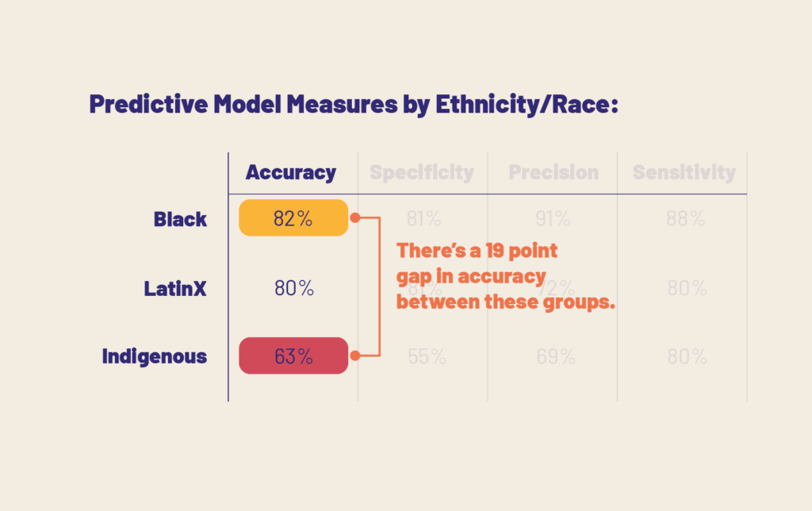The height and width of the screenshot is (511, 812).
Task: Click the orange 19 point gap annotation
Action: tap(506, 276)
